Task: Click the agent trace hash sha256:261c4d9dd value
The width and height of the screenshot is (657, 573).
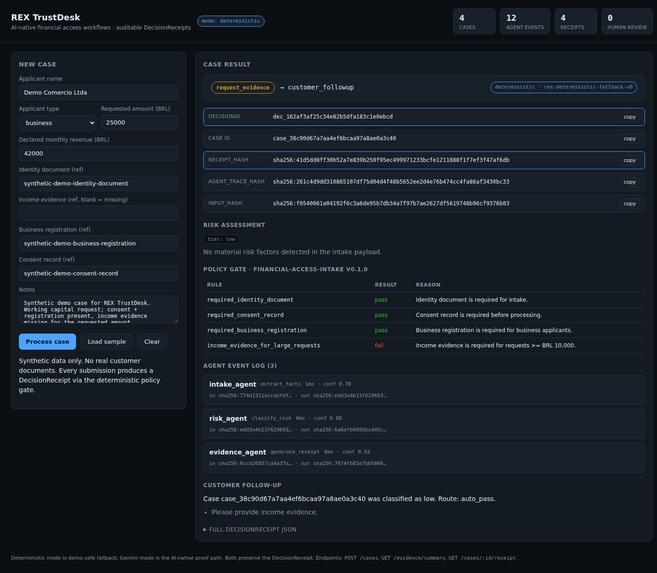Action: (391, 182)
